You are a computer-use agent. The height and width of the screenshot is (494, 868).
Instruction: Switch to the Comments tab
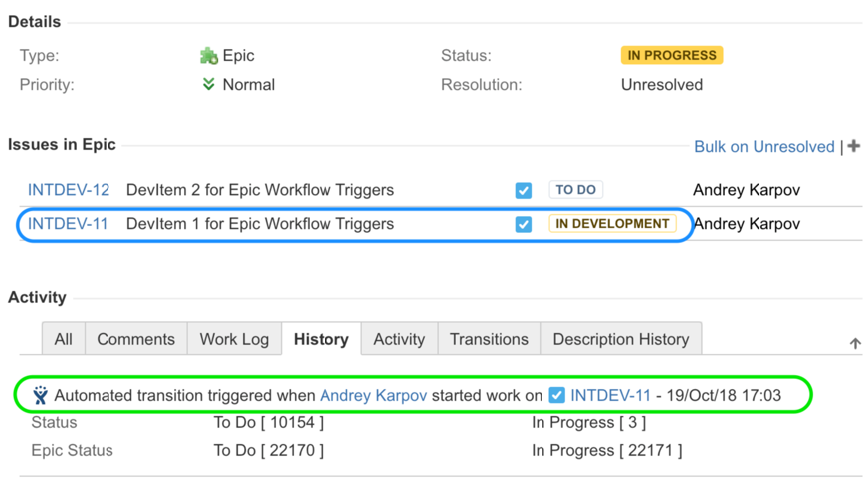point(135,339)
